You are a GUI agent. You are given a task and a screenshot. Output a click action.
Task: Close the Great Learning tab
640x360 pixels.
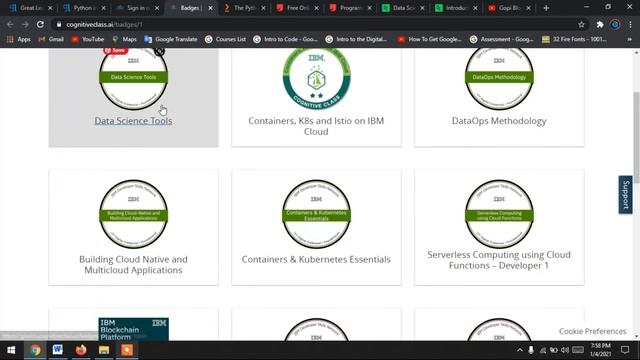[x=50, y=8]
